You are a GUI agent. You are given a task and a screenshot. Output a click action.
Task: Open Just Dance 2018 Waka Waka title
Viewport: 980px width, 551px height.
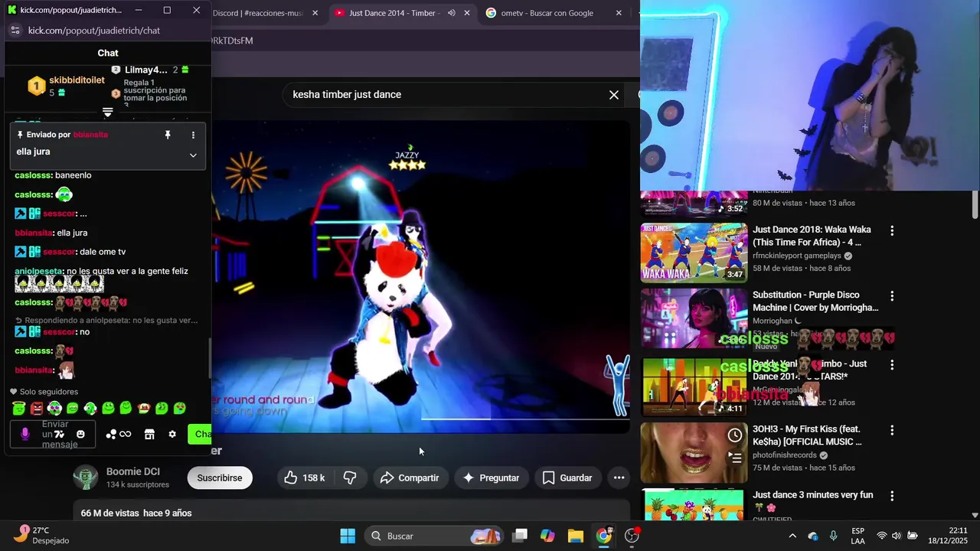tap(813, 236)
